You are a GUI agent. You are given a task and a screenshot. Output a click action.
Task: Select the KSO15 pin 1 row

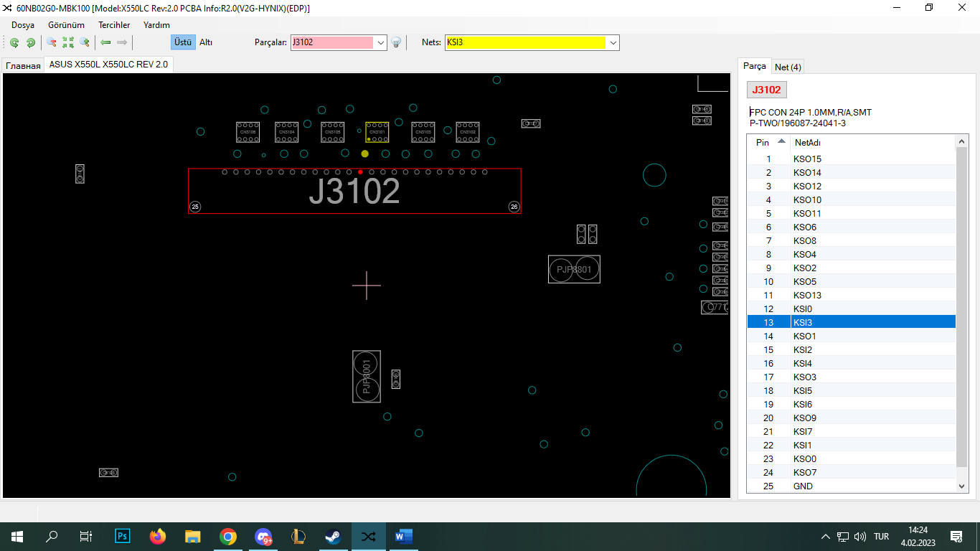[852, 159]
